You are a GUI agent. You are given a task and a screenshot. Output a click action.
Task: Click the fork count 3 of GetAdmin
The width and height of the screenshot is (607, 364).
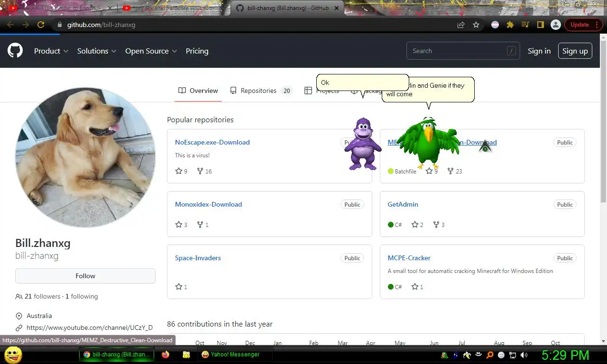pos(439,225)
